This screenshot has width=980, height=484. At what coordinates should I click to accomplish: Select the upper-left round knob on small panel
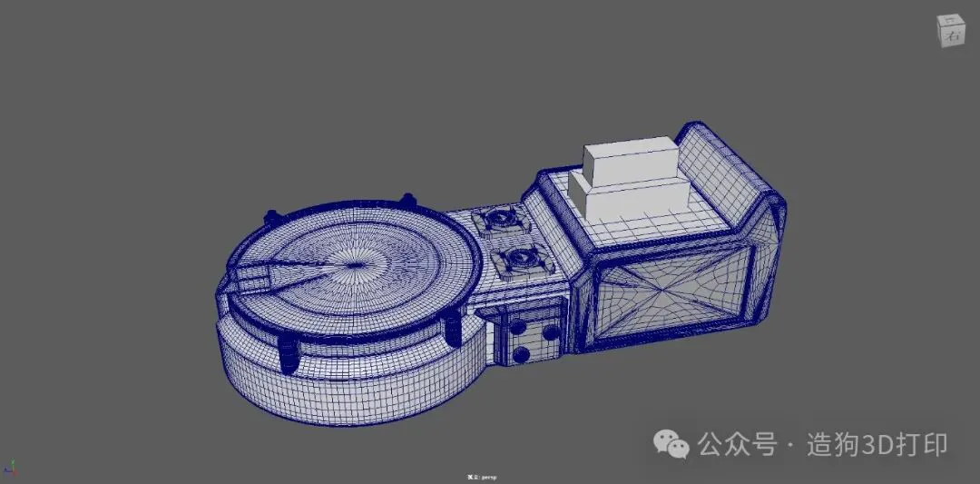click(517, 328)
